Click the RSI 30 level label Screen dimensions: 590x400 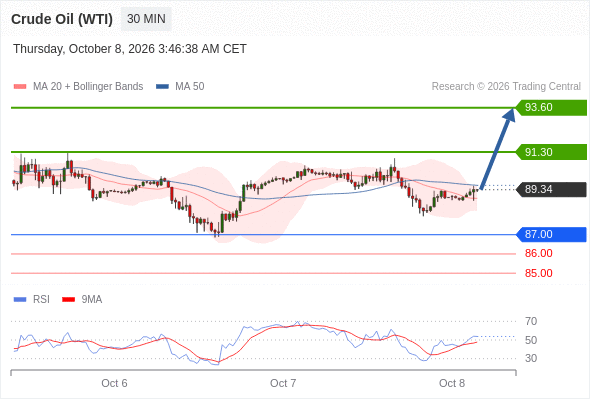[531, 358]
